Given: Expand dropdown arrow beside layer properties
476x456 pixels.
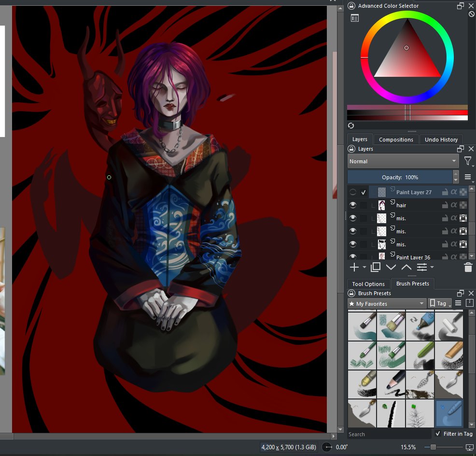Looking at the screenshot, I should click(432, 267).
